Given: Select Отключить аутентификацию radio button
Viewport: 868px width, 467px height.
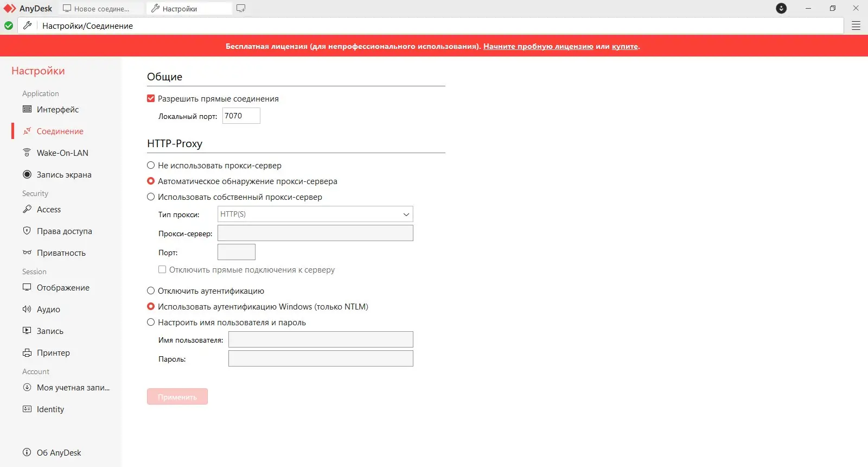Looking at the screenshot, I should point(151,291).
